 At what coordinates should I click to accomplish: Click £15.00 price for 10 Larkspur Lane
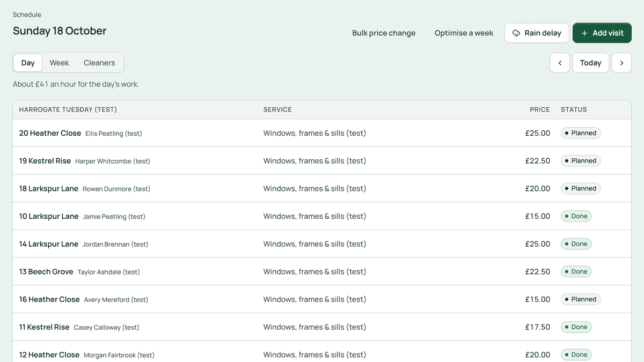click(x=538, y=216)
